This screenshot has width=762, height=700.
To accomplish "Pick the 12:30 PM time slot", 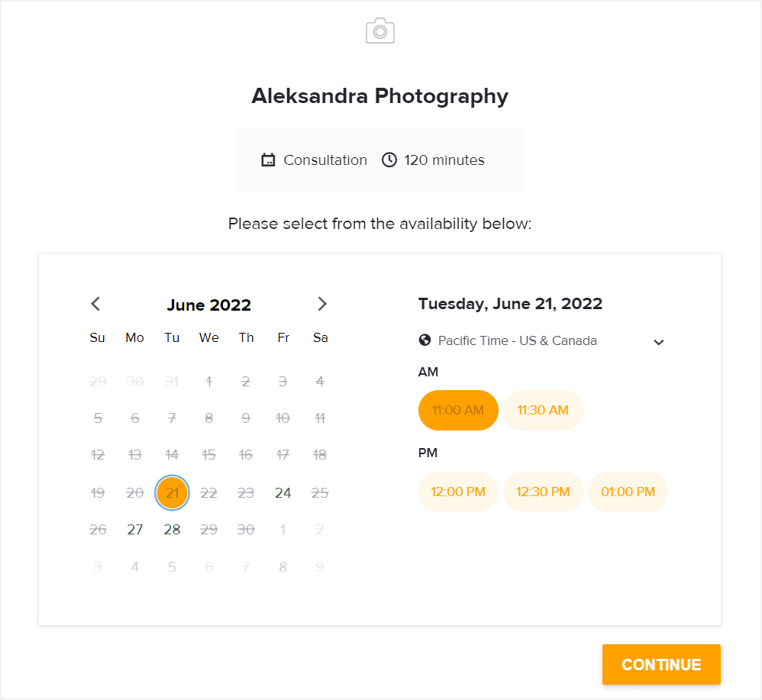I will tap(543, 492).
